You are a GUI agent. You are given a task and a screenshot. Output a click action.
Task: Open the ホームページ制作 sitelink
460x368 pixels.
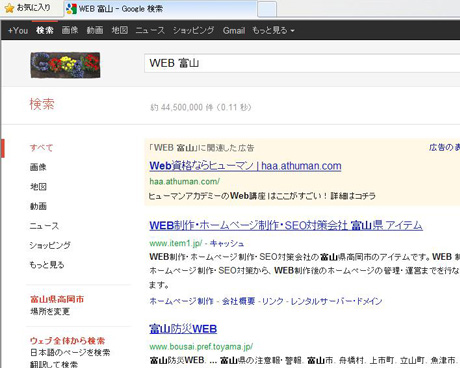tap(181, 301)
